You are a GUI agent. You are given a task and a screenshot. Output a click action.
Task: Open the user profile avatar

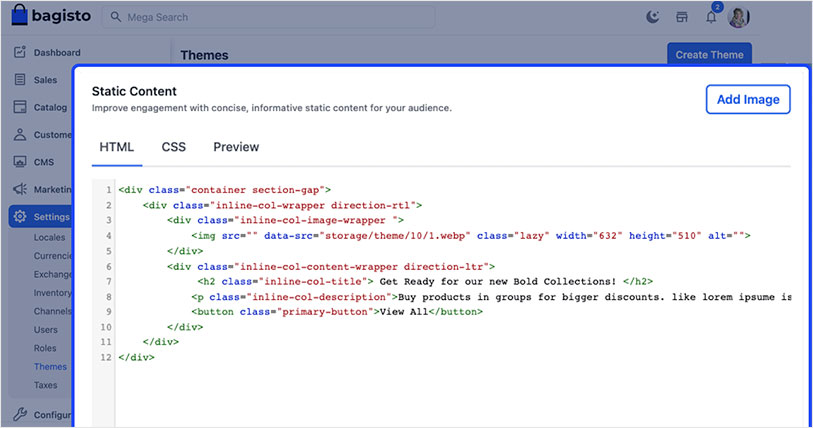tap(739, 17)
